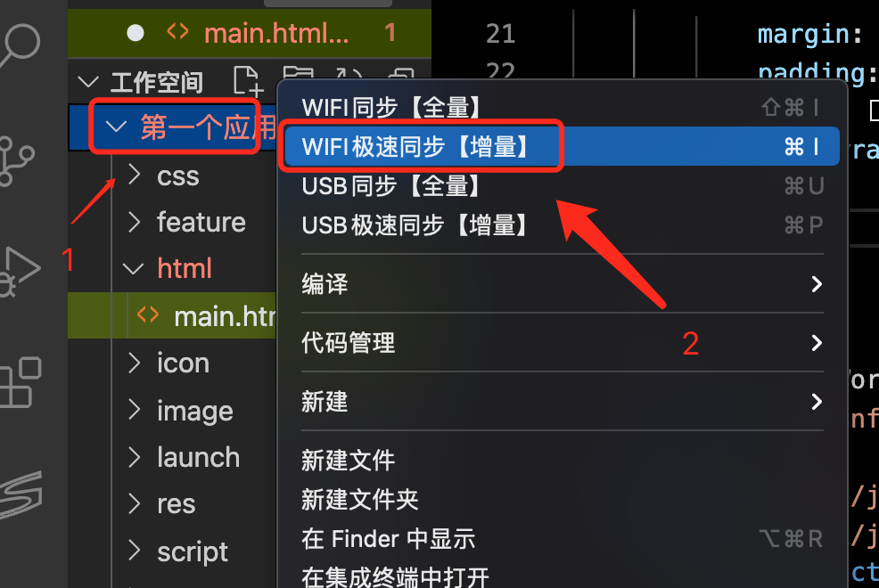Open the Run and Debug view icon
The width and height of the screenshot is (879, 588).
pos(19,272)
